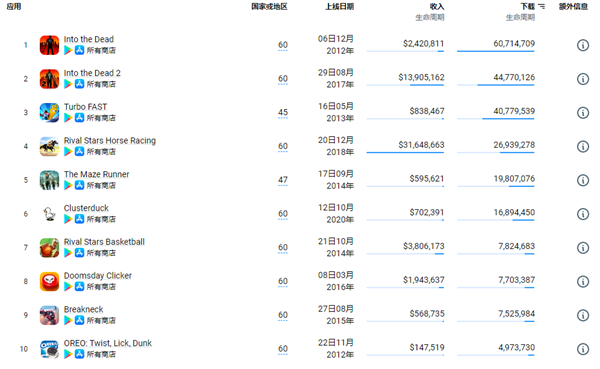Click the info icon for Into the Dead 2
The height and width of the screenshot is (369, 600).
pos(582,79)
